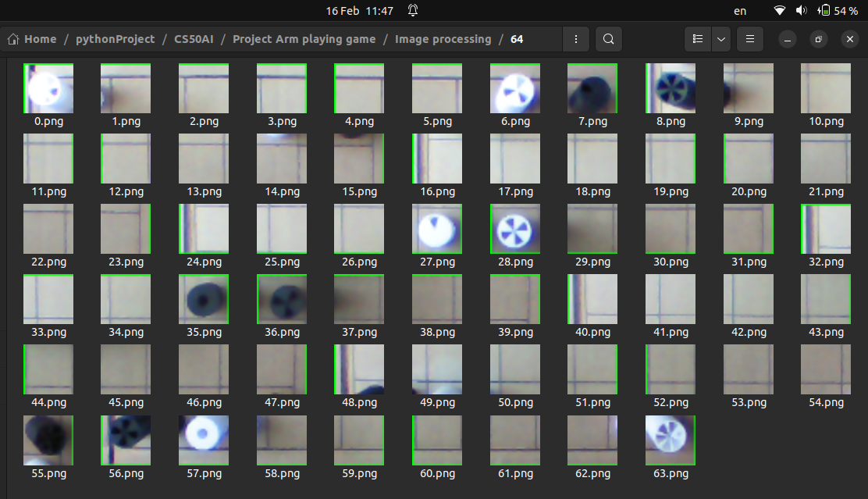Screen dimensions: 868x499
Task: Navigate to the CS50AI folder breadcrumb
Action: pos(194,39)
